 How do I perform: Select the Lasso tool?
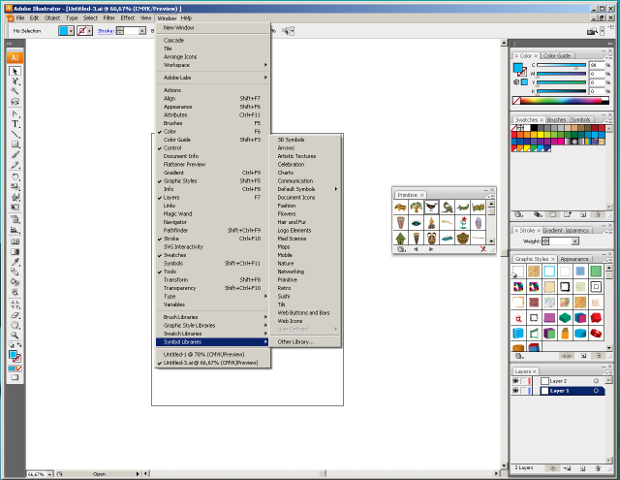coord(15,102)
